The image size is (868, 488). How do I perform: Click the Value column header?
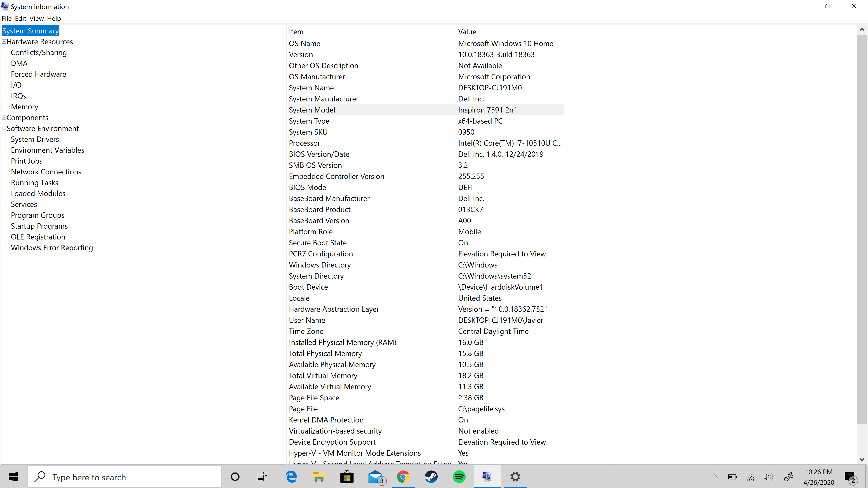point(510,32)
